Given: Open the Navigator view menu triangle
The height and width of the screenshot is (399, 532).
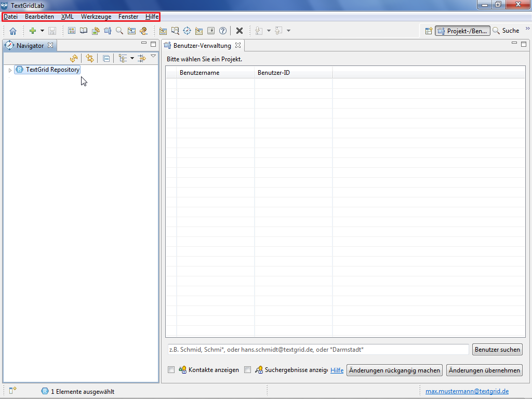Looking at the screenshot, I should pos(153,56).
